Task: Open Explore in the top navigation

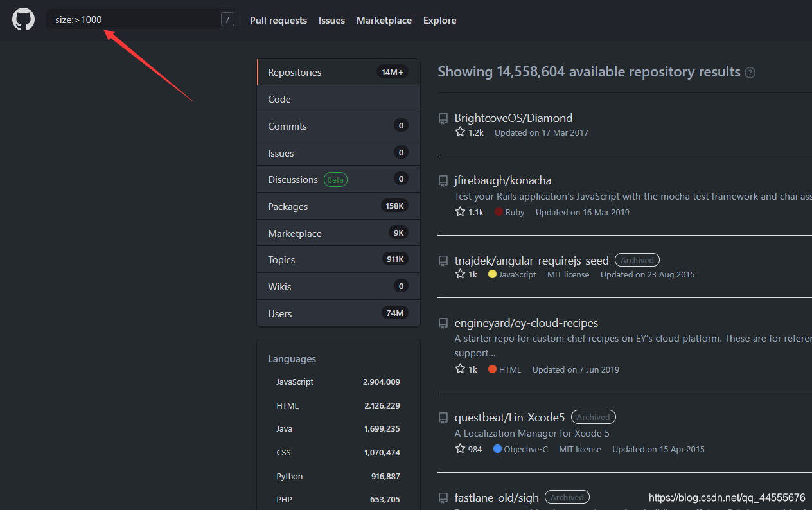Action: pyautogui.click(x=440, y=21)
